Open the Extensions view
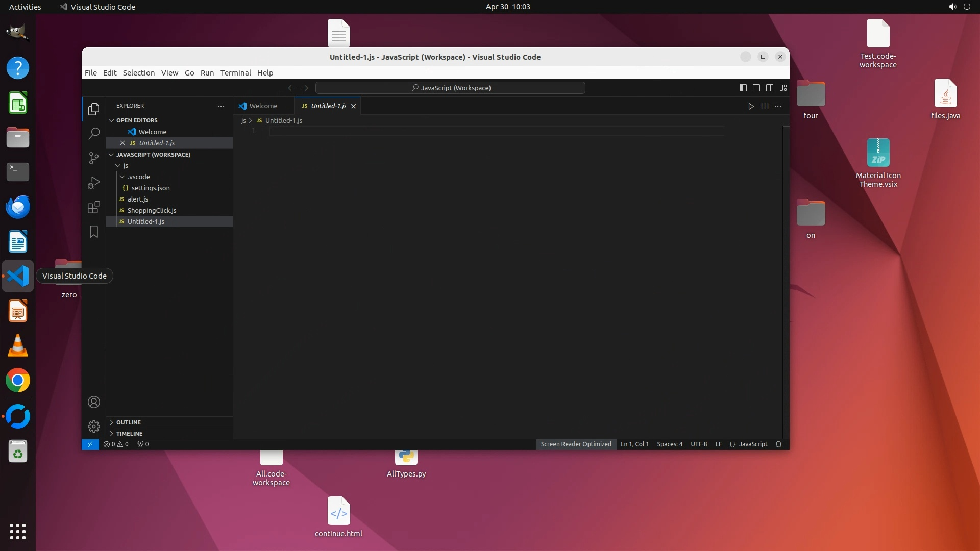Screen dimensions: 980x551 (x=94, y=207)
